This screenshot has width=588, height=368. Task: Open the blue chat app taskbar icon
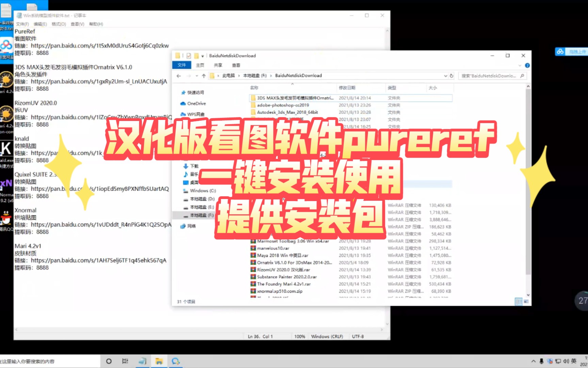coord(176,361)
